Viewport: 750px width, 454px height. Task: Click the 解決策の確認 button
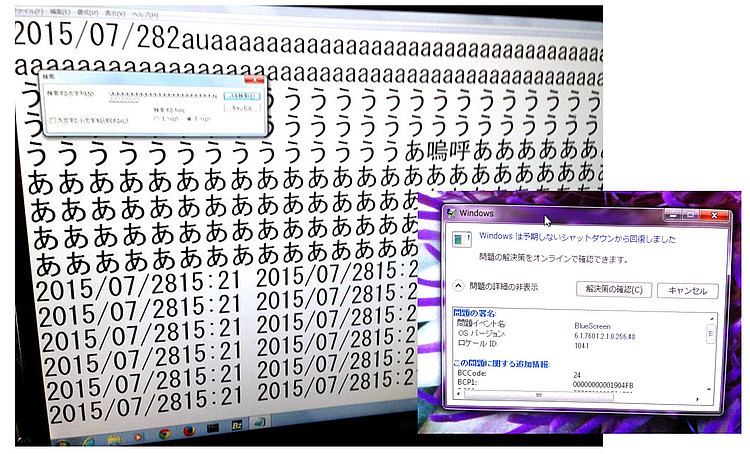click(x=614, y=290)
